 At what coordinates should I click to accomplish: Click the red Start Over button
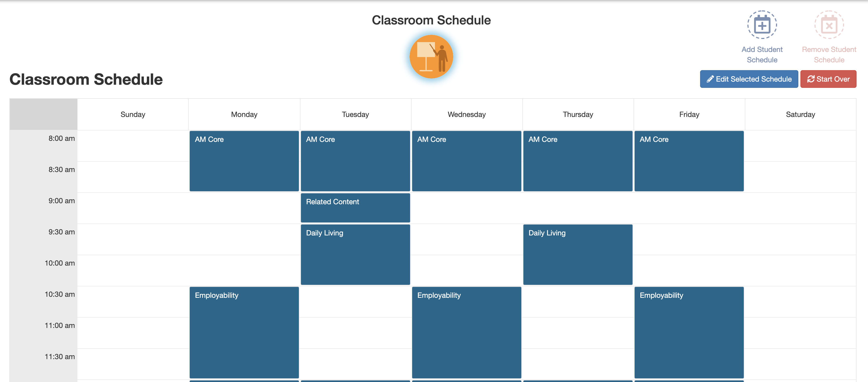(828, 79)
